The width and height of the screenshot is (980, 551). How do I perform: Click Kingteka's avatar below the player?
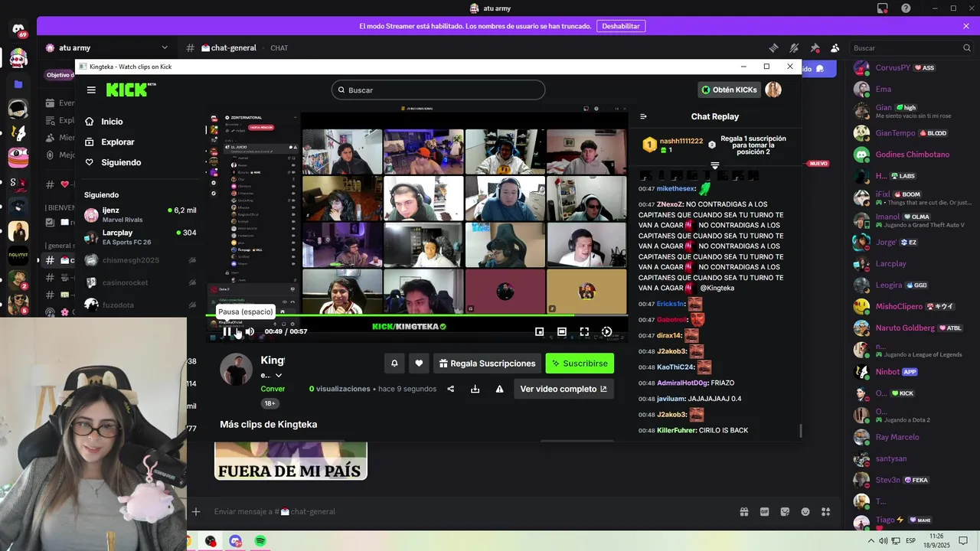point(236,370)
